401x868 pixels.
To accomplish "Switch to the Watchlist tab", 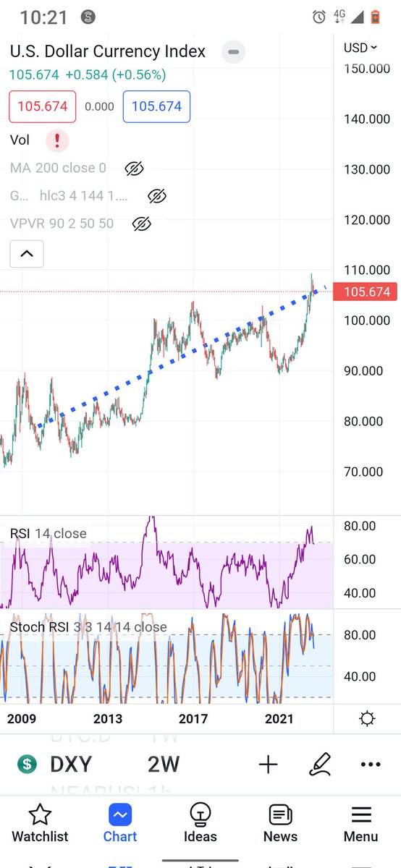I will click(40, 825).
